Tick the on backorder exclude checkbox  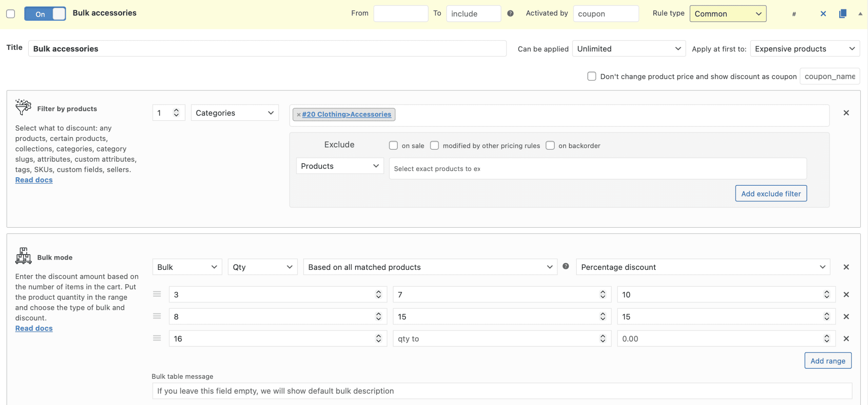[x=550, y=146]
